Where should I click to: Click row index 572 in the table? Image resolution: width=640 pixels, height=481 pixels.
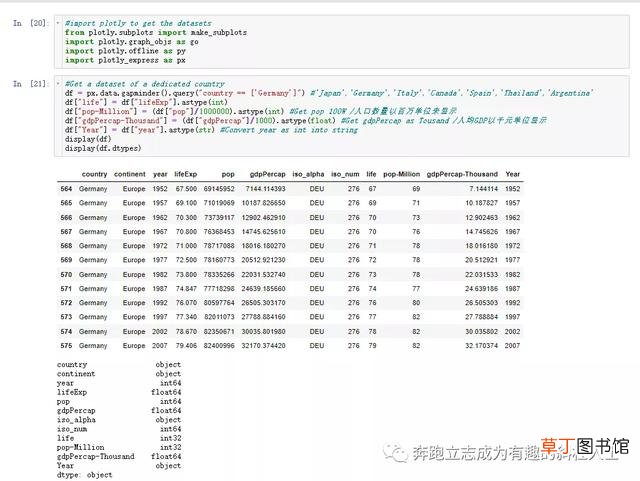point(66,303)
